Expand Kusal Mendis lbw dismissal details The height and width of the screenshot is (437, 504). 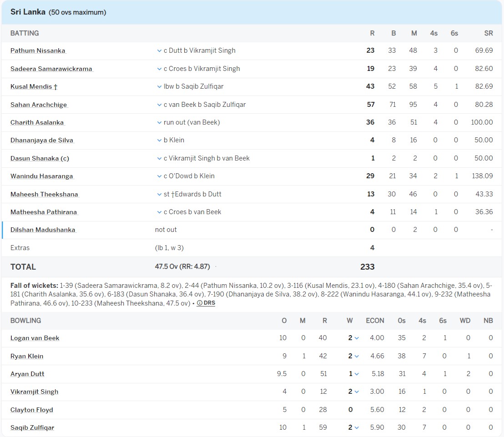coord(159,87)
